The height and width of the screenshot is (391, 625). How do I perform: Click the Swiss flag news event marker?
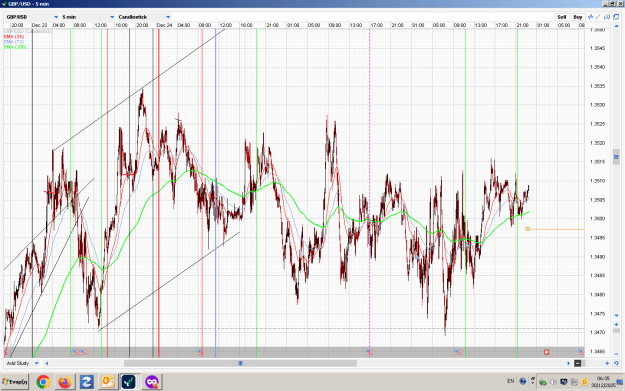[546, 352]
